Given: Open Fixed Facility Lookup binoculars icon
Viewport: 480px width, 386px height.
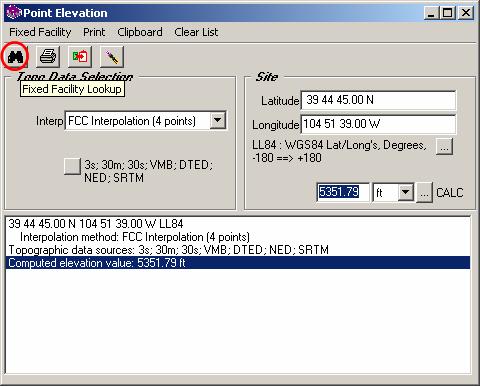Looking at the screenshot, I should [15, 56].
